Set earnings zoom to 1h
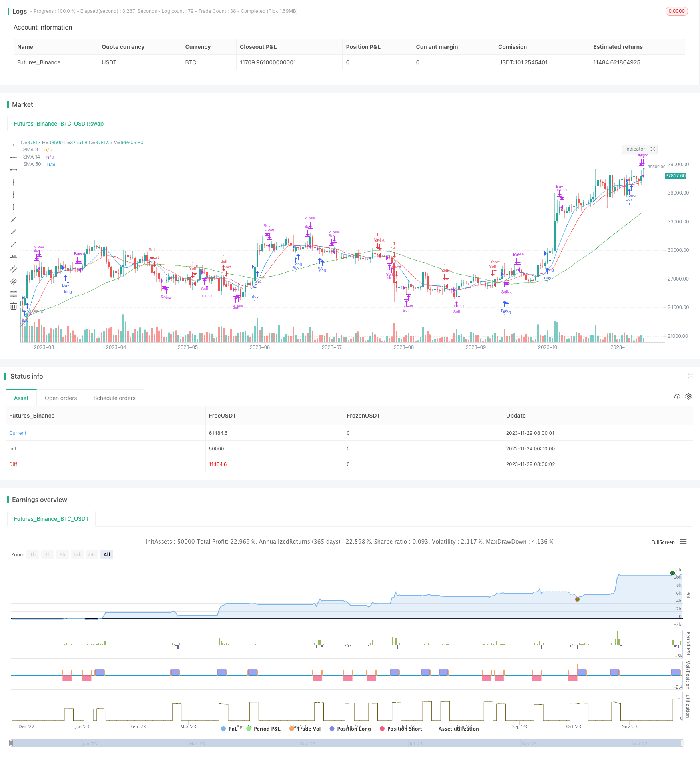The image size is (700, 759). tap(33, 554)
